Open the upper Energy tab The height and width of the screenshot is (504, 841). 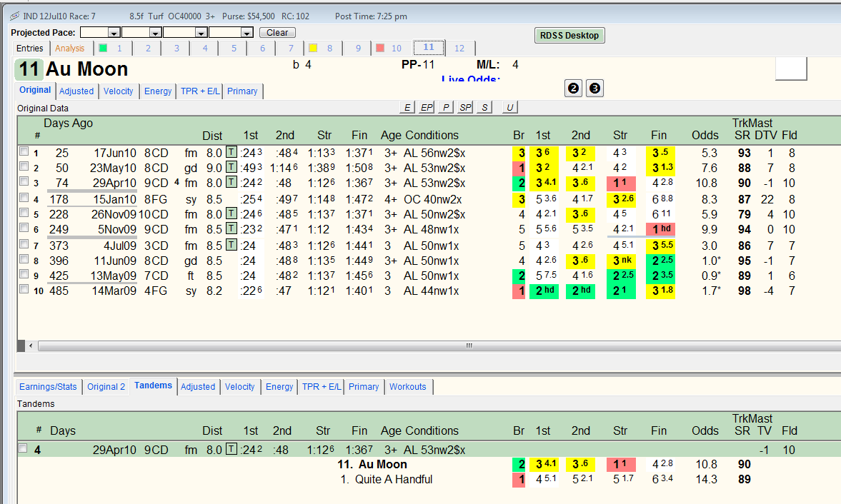(158, 91)
